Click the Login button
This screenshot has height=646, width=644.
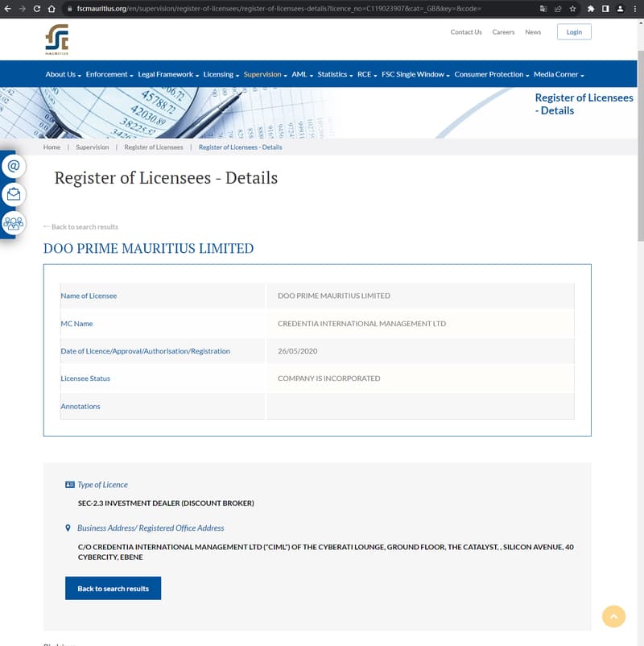point(574,32)
